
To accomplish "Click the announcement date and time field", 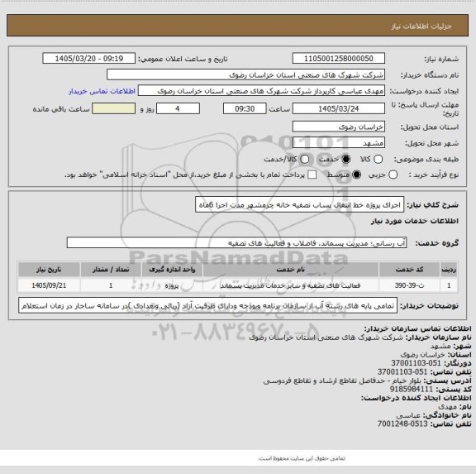I will (x=89, y=59).
